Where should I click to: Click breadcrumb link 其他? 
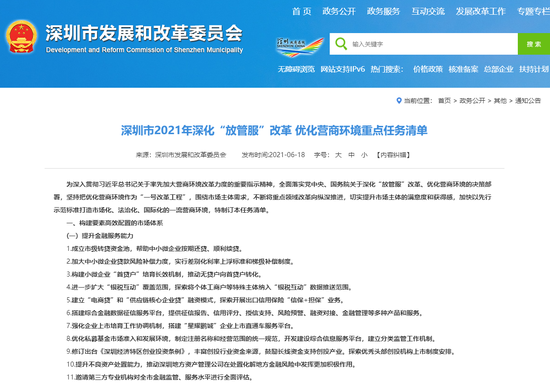click(x=500, y=101)
